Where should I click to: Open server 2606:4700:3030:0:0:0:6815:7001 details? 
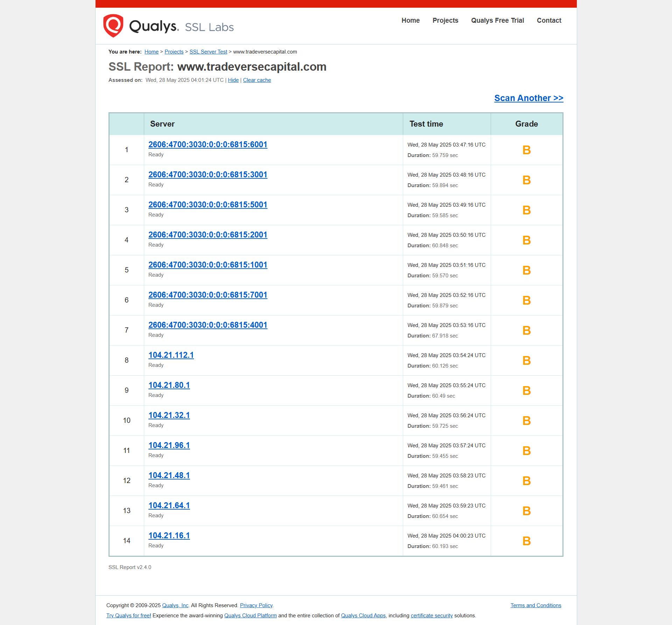click(208, 295)
